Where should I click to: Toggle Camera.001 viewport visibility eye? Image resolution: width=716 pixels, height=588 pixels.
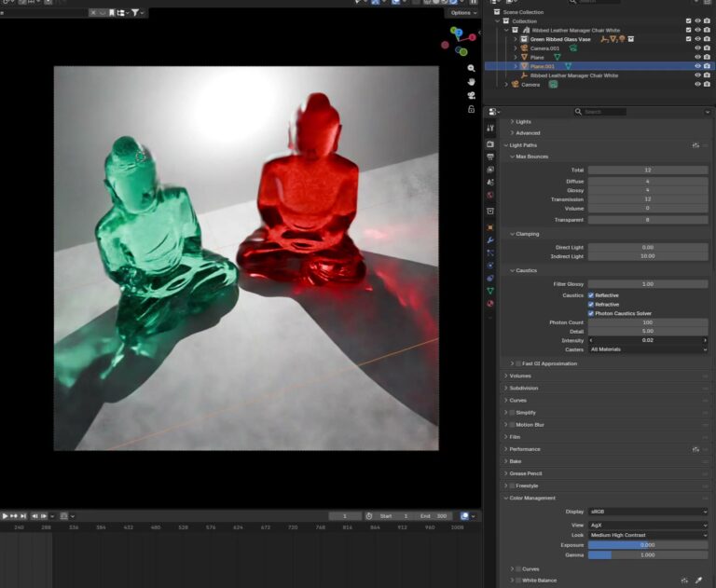click(x=697, y=48)
